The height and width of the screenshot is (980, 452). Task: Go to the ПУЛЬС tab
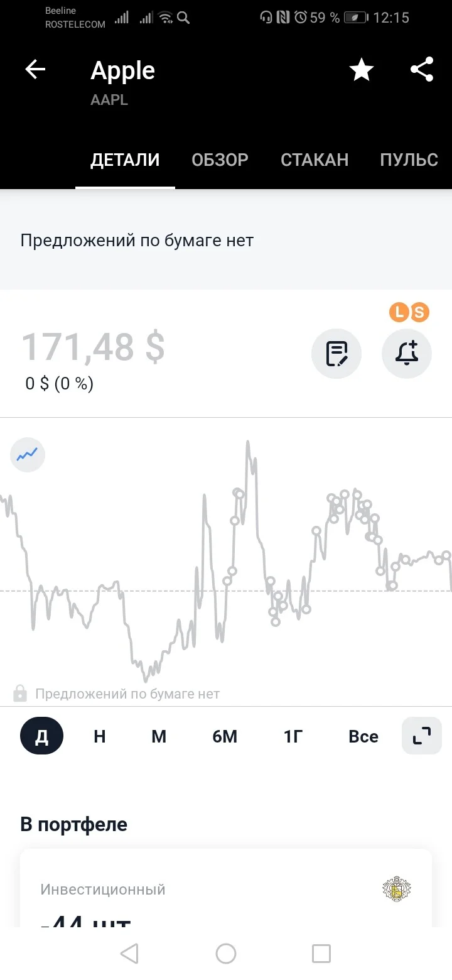[x=409, y=160]
